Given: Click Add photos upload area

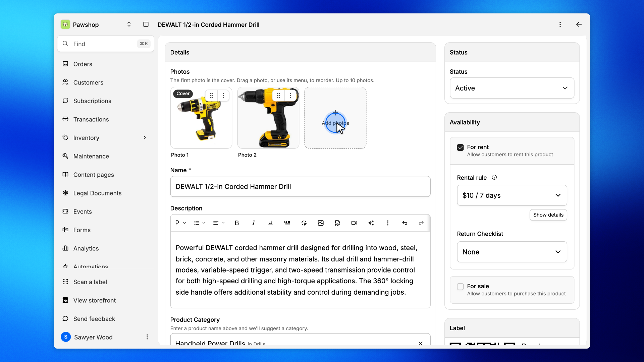Looking at the screenshot, I should [335, 118].
